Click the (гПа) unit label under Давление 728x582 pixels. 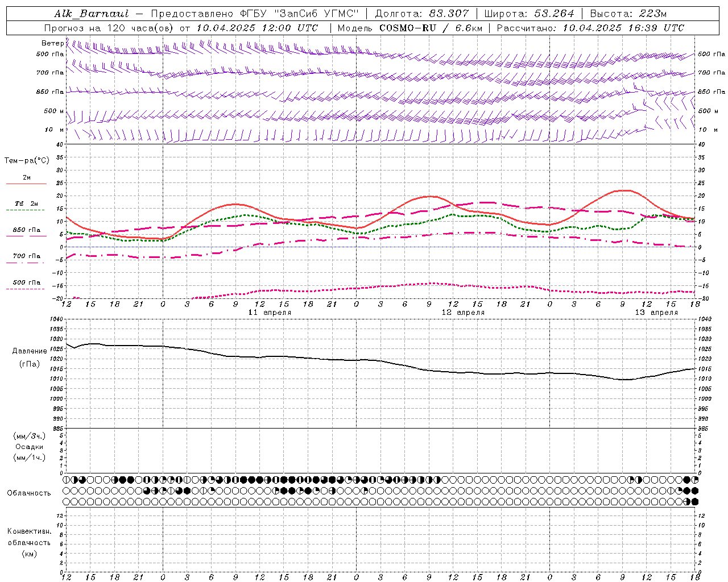tap(30, 364)
